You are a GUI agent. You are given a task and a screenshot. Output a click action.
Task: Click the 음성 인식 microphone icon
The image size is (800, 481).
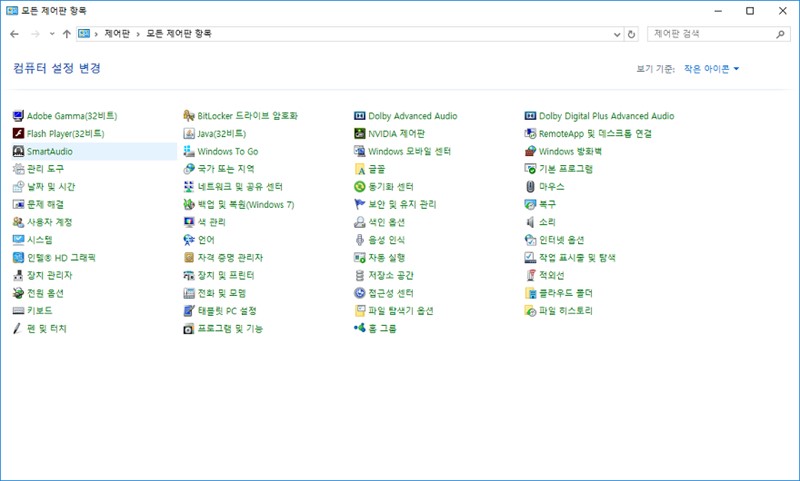pyautogui.click(x=360, y=240)
